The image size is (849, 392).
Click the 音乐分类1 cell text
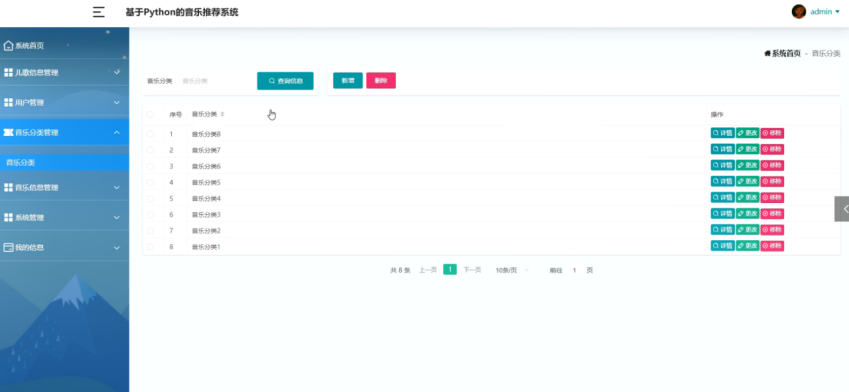[x=206, y=247]
